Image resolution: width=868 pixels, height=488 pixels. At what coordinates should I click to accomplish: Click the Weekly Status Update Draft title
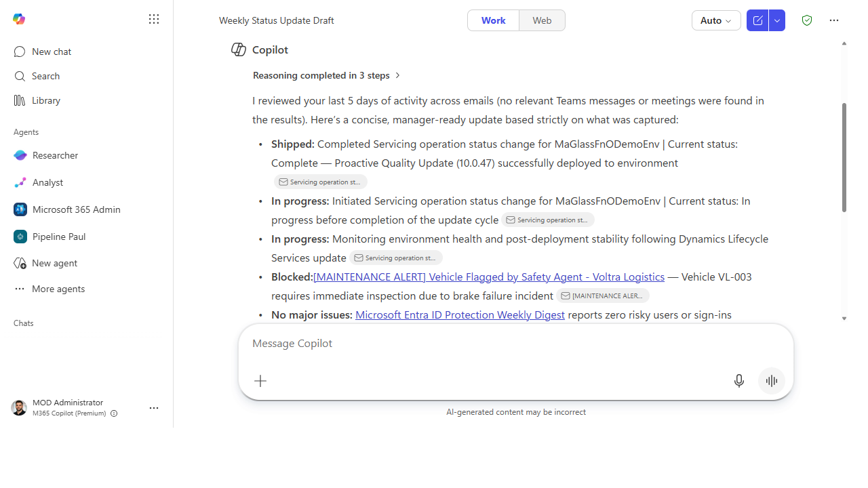(x=277, y=20)
